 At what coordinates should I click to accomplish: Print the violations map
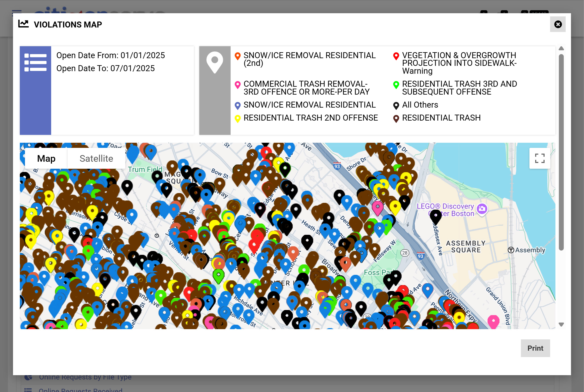pos(535,348)
